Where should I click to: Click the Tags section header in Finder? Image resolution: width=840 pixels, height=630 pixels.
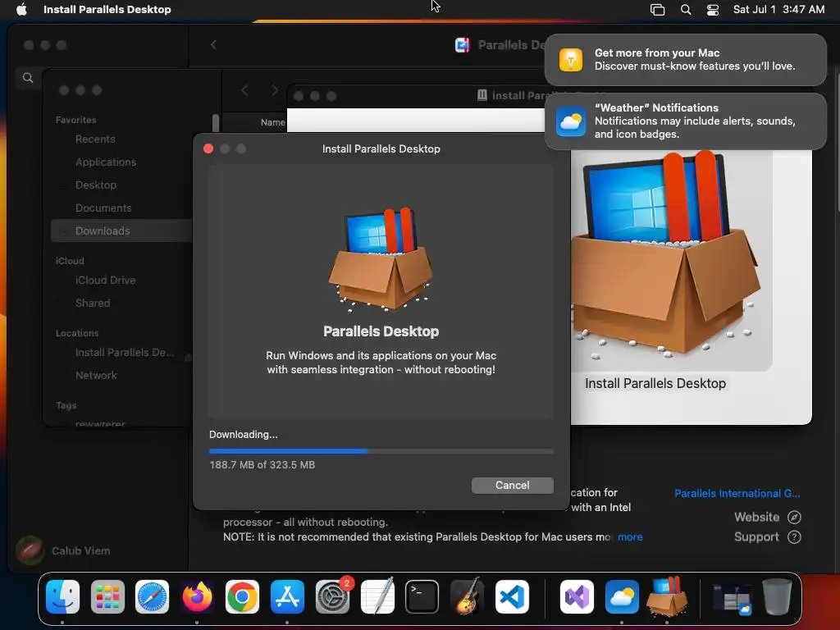[66, 405]
